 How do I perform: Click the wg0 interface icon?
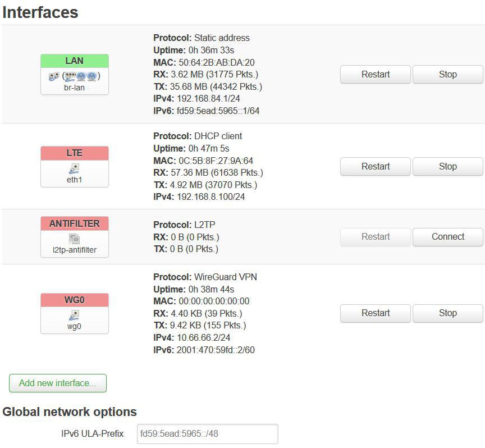pyautogui.click(x=74, y=316)
